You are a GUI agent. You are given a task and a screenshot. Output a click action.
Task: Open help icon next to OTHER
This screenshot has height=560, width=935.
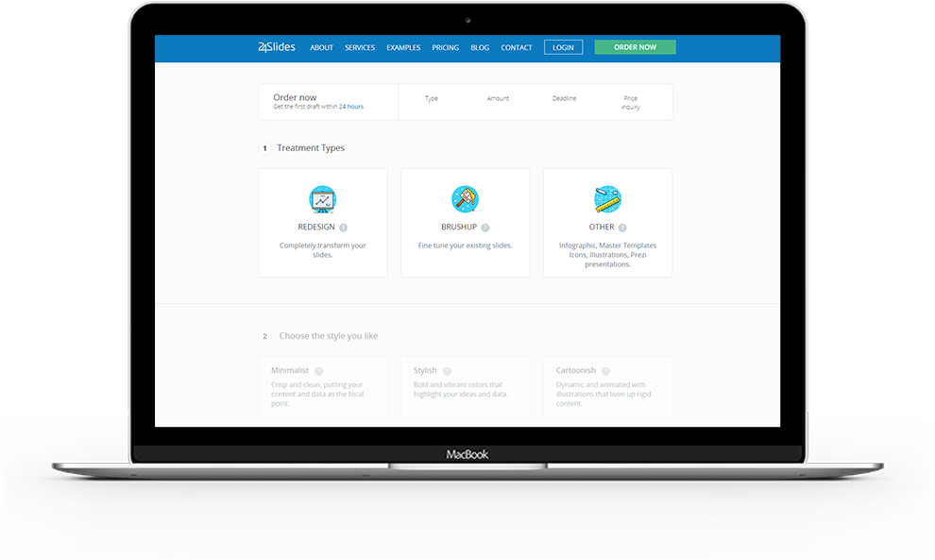622,228
